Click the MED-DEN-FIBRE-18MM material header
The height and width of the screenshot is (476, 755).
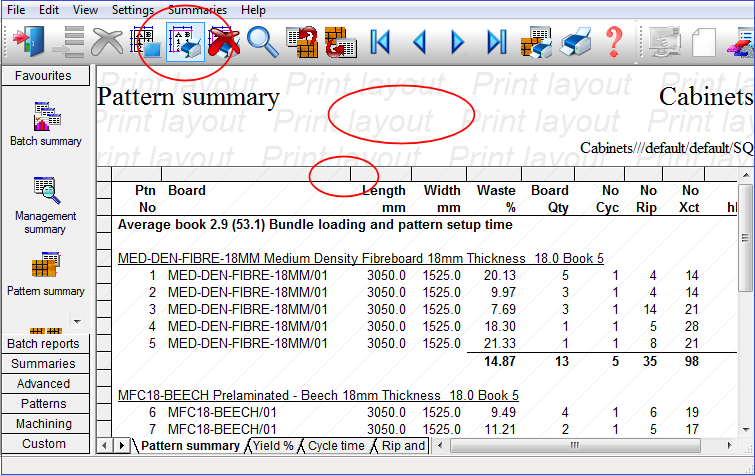(x=361, y=258)
